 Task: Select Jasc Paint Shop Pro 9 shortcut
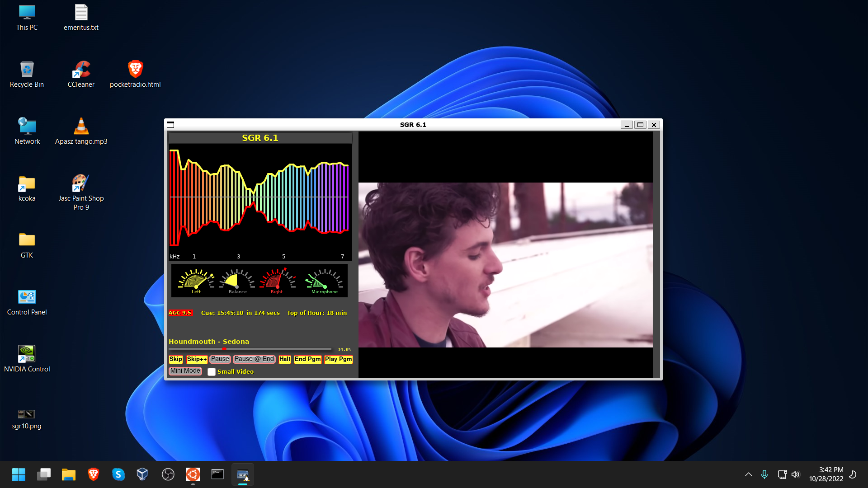point(81,193)
